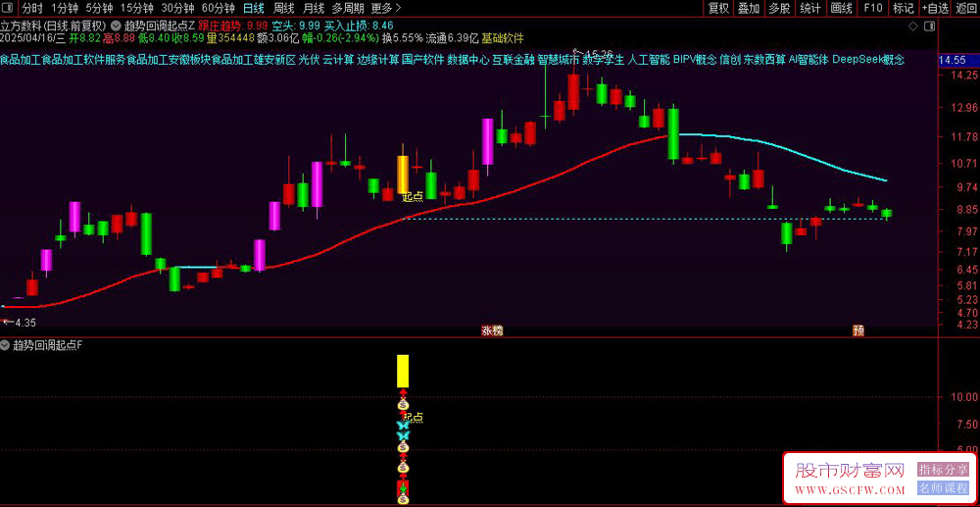Click the stock title 立方数科(日线.前复权)

point(54,26)
